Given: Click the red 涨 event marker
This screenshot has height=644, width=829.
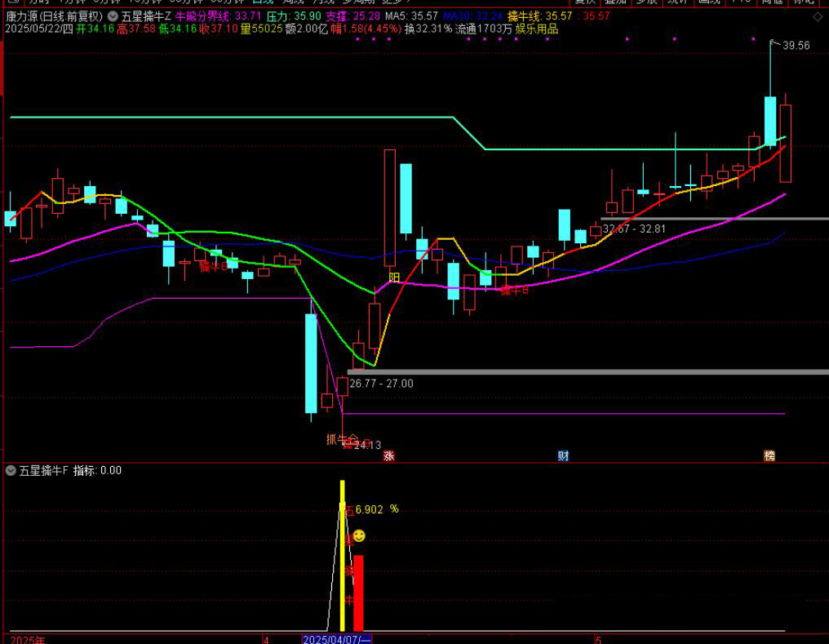Looking at the screenshot, I should (389, 455).
